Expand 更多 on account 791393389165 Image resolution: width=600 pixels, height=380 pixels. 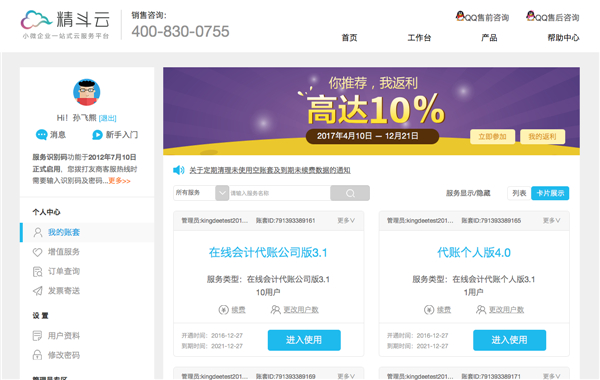click(551, 220)
